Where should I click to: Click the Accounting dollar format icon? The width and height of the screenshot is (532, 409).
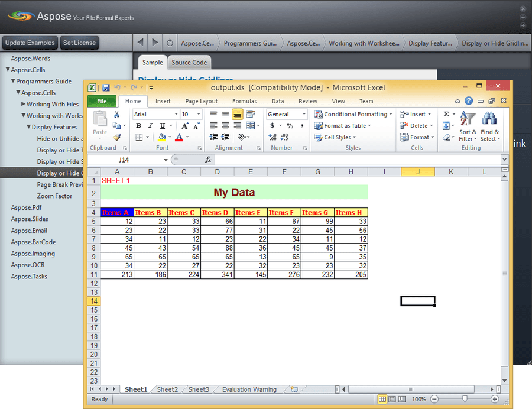pyautogui.click(x=272, y=125)
